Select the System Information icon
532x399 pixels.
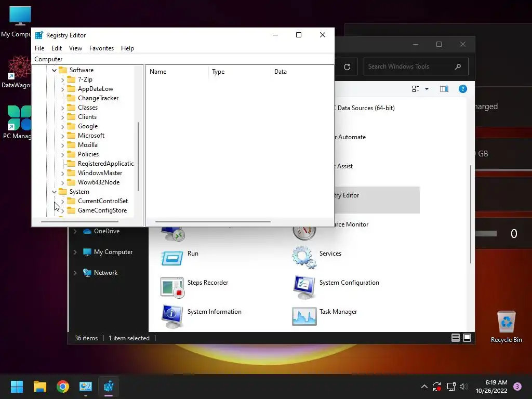pos(172,316)
